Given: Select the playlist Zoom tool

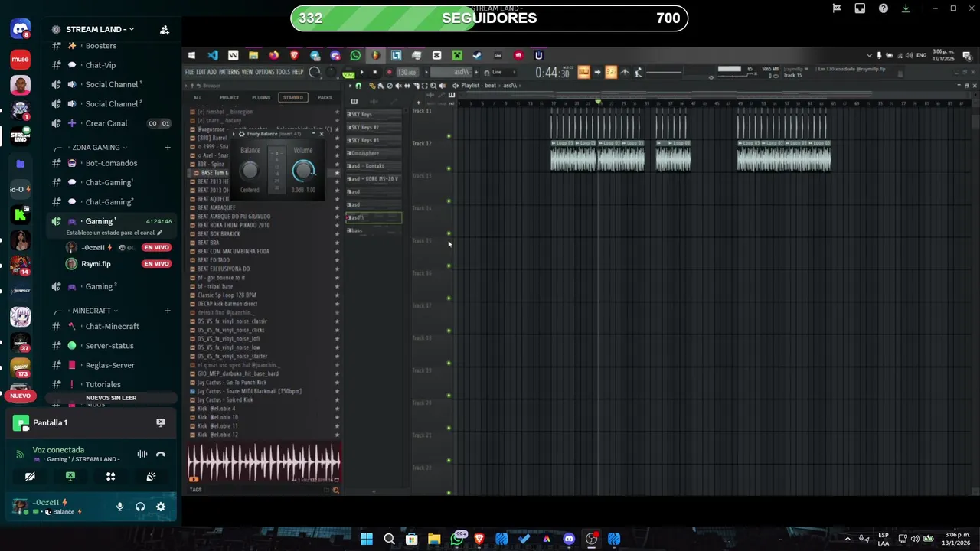Looking at the screenshot, I should click(x=433, y=86).
